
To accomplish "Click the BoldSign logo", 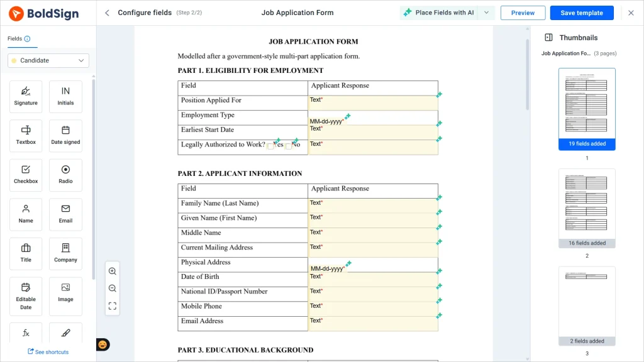I will tap(44, 14).
